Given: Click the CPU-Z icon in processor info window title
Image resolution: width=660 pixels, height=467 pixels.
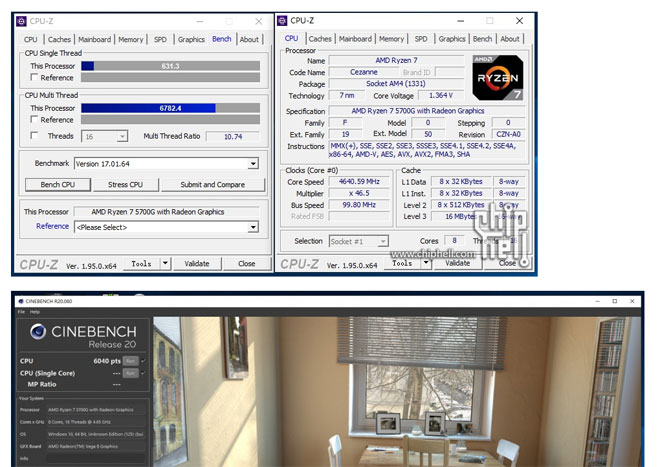Looking at the screenshot, I should click(x=282, y=20).
